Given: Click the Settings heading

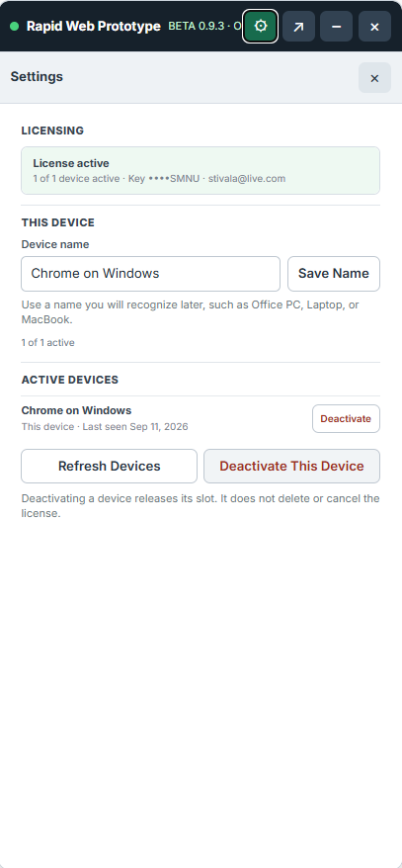Looking at the screenshot, I should [37, 77].
